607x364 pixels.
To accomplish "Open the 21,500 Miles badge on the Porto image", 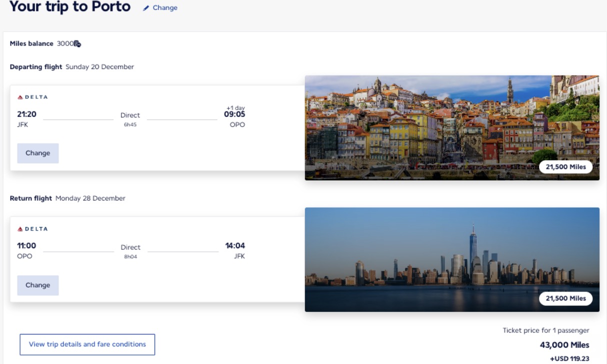I will pos(565,167).
